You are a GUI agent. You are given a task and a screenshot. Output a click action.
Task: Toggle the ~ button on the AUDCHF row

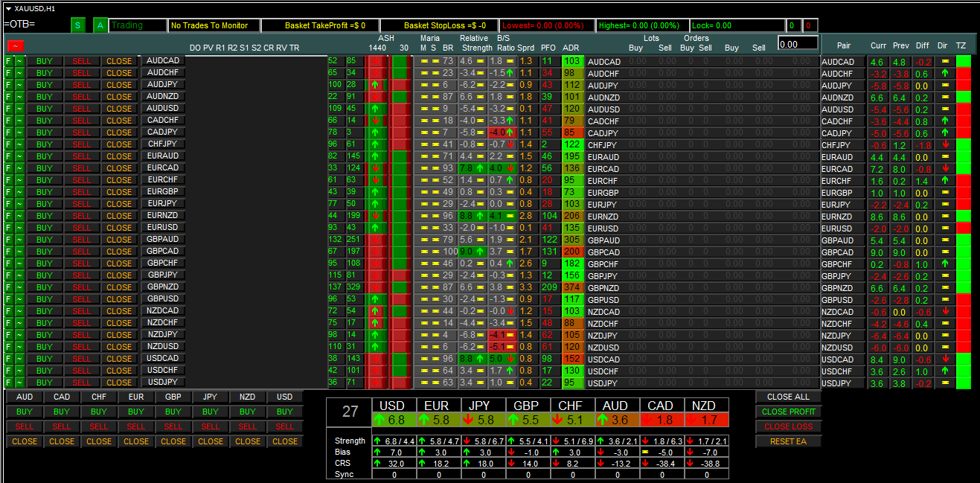pyautogui.click(x=20, y=73)
